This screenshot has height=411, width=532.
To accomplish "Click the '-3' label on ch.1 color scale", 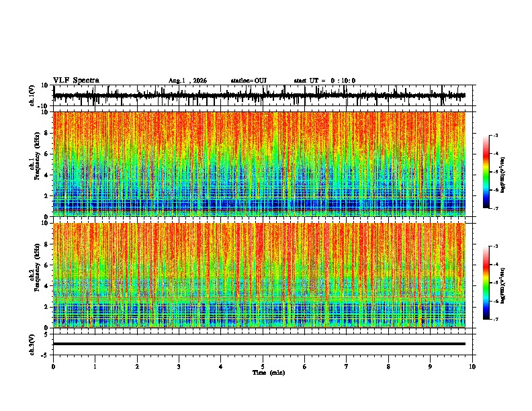I will [496, 135].
